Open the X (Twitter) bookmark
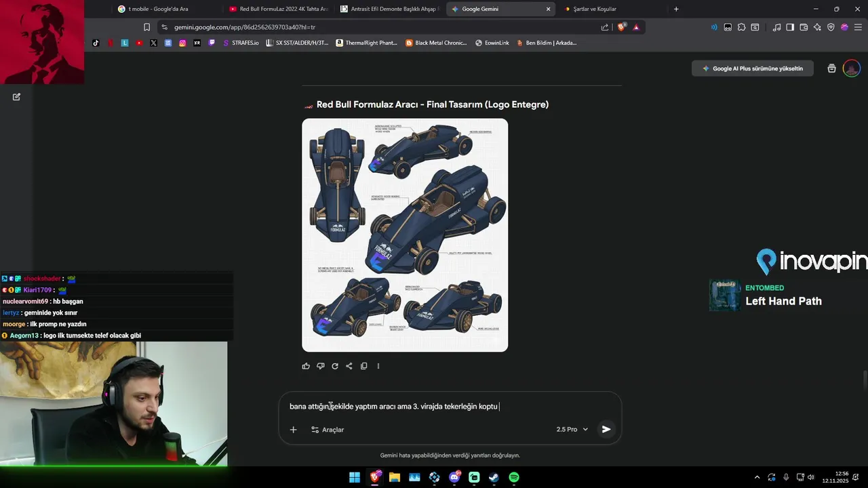Image resolution: width=868 pixels, height=488 pixels. coord(153,43)
